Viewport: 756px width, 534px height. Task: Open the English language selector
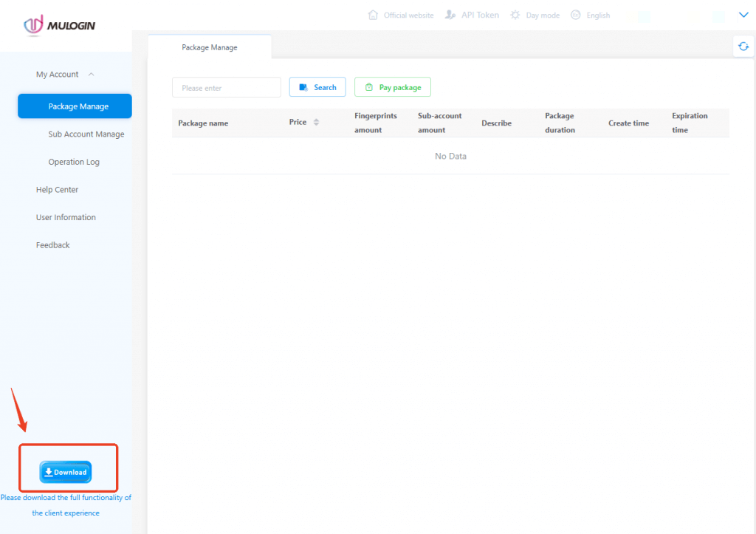pyautogui.click(x=598, y=16)
